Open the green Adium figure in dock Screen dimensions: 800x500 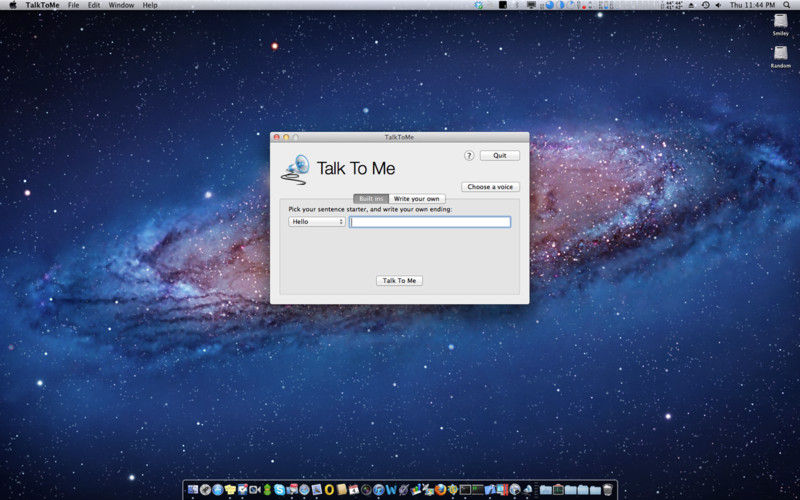click(267, 490)
